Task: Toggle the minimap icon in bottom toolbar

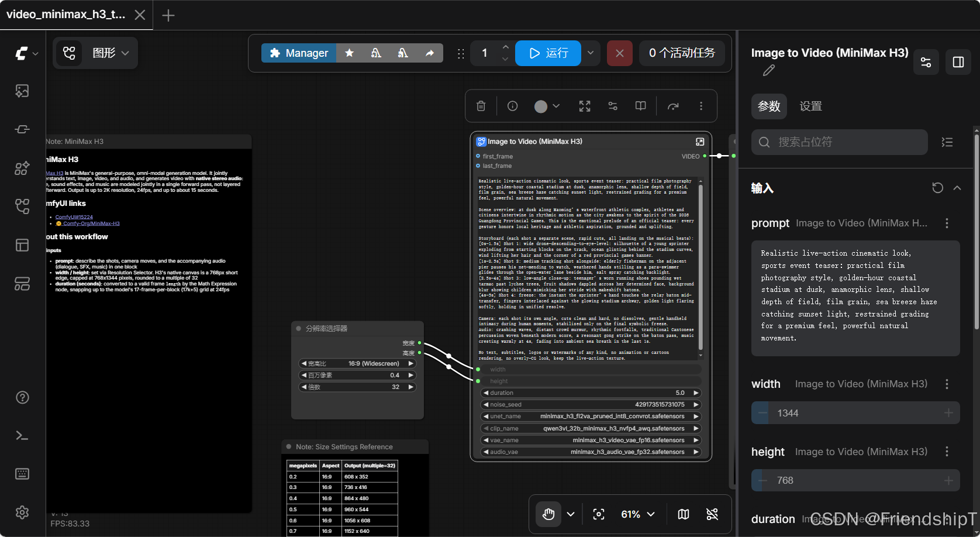Action: coord(684,514)
